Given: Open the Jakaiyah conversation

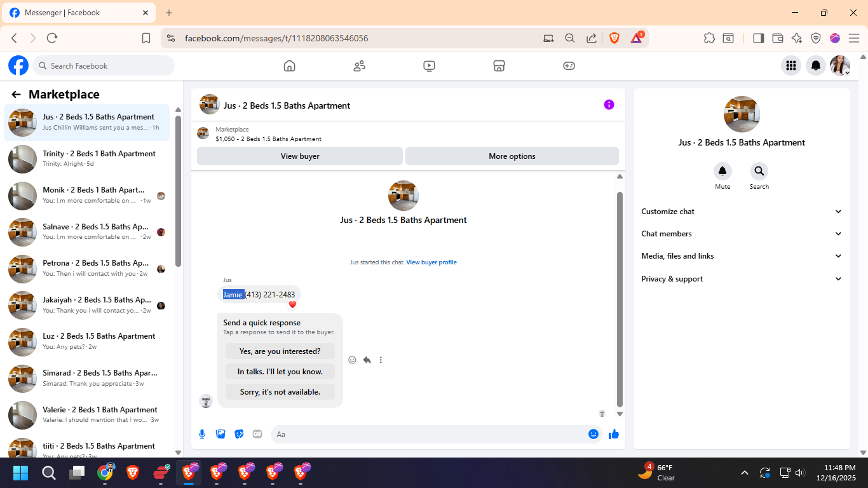Looking at the screenshot, I should point(87,305).
